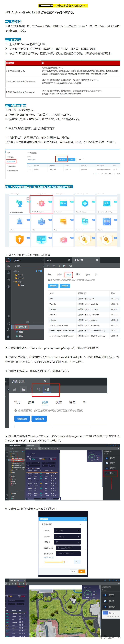The height and width of the screenshot is (644, 124).
Task: Open the 地图类型 dropdown showing 伟岸纵横
Action: pos(68,530)
